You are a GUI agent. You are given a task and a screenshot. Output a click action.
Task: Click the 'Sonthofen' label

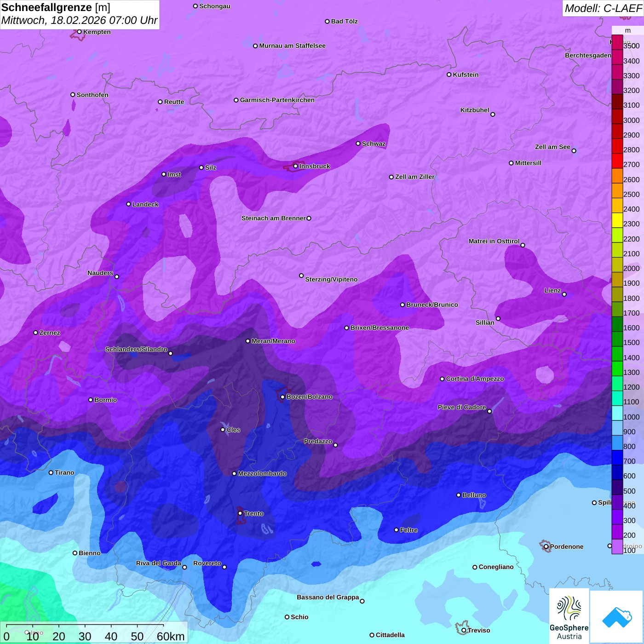(92, 95)
